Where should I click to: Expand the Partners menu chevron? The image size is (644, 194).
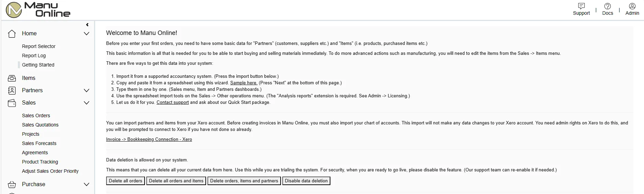pyautogui.click(x=87, y=90)
